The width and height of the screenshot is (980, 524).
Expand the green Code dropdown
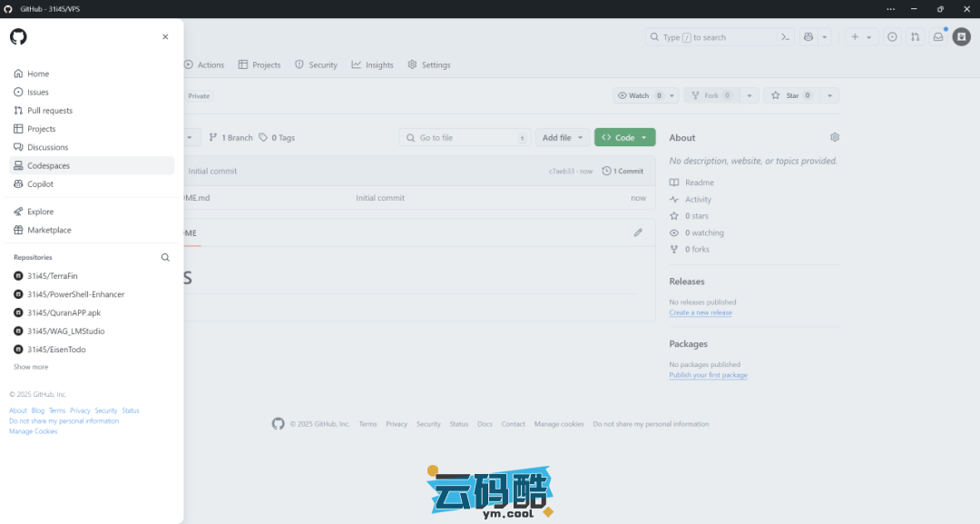click(624, 138)
